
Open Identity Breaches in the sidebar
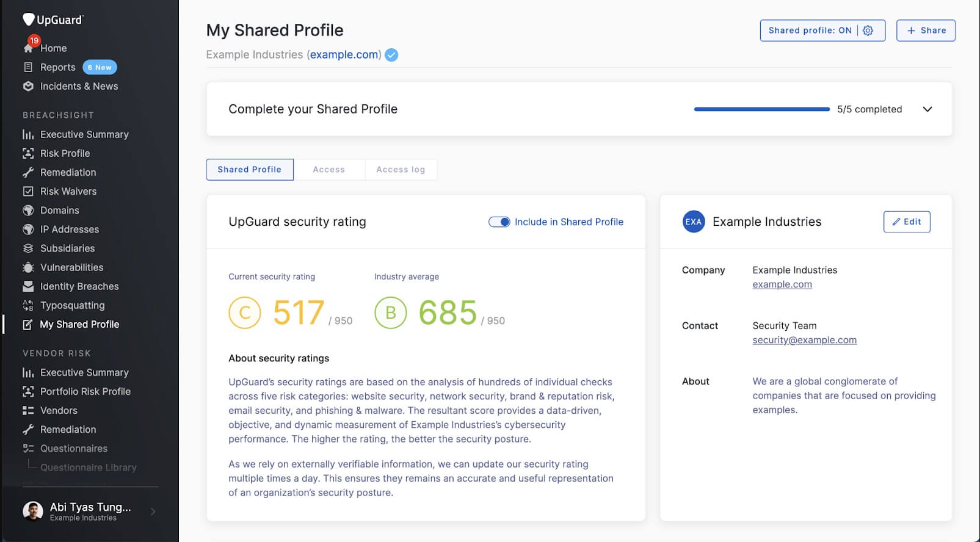[x=79, y=286]
